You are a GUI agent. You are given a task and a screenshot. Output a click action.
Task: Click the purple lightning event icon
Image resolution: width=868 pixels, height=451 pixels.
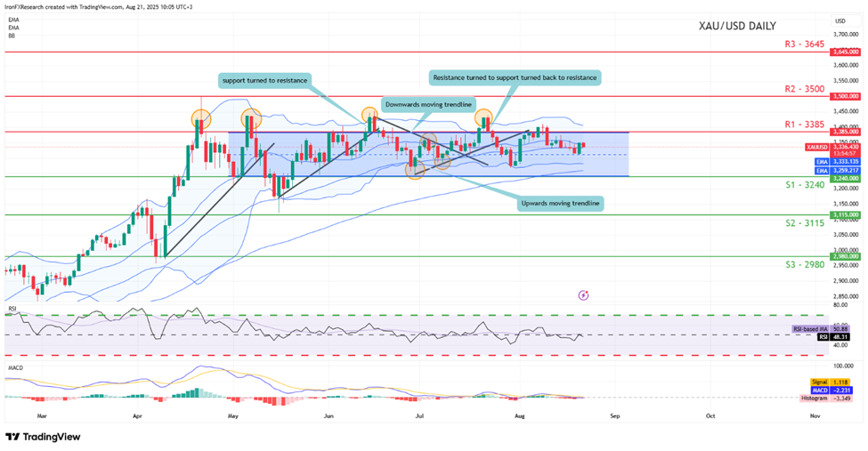pyautogui.click(x=583, y=294)
